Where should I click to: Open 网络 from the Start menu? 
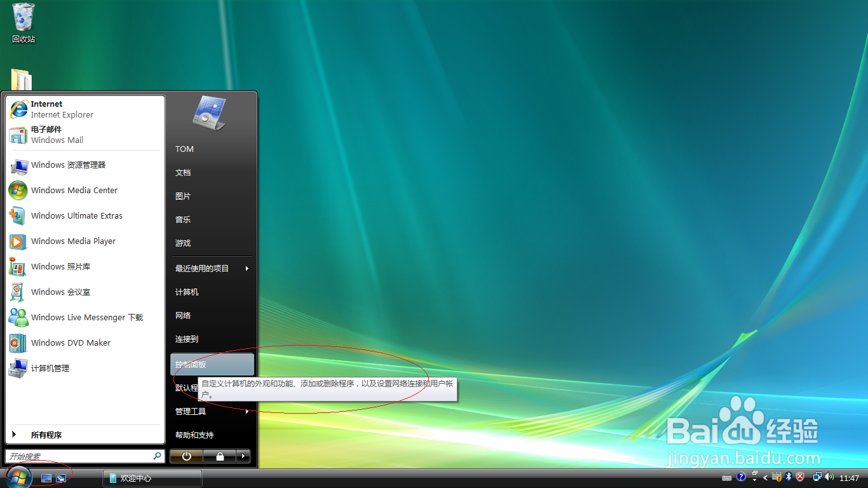tap(212, 316)
